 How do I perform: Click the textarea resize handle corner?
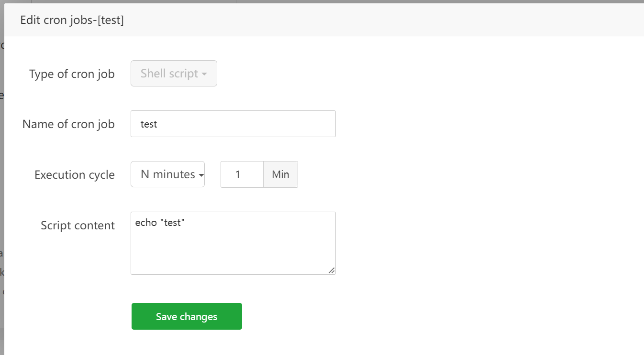(x=332, y=270)
